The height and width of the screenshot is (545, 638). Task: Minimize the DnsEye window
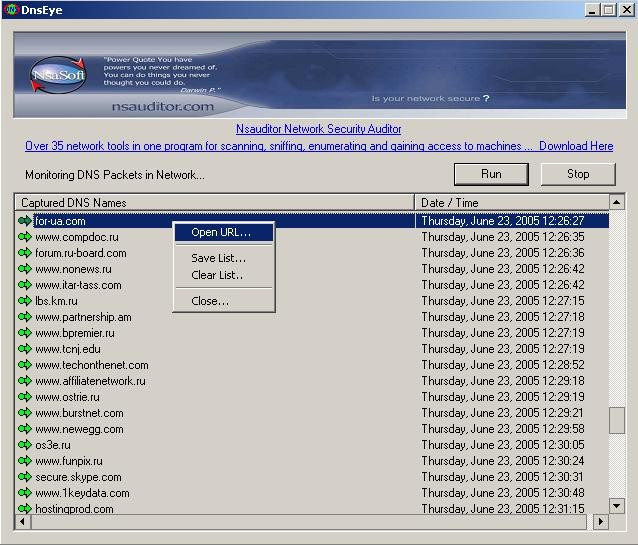pyautogui.click(x=592, y=10)
